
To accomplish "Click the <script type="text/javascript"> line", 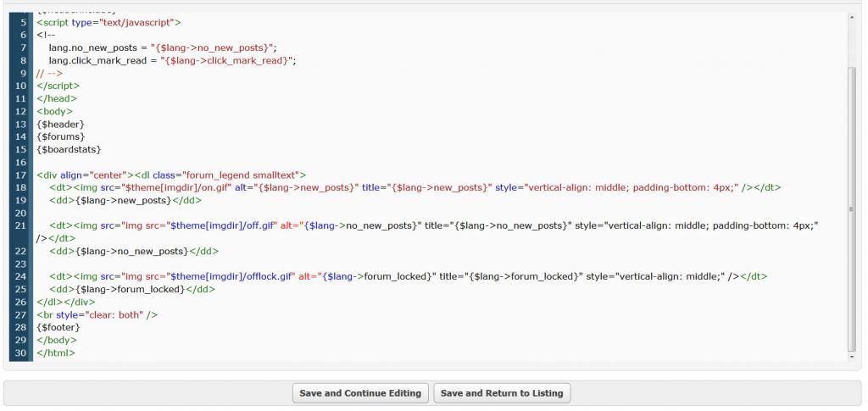I will 109,23.
